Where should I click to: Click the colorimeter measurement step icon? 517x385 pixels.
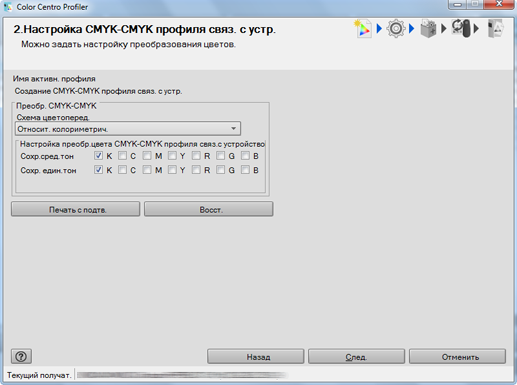pos(461,28)
